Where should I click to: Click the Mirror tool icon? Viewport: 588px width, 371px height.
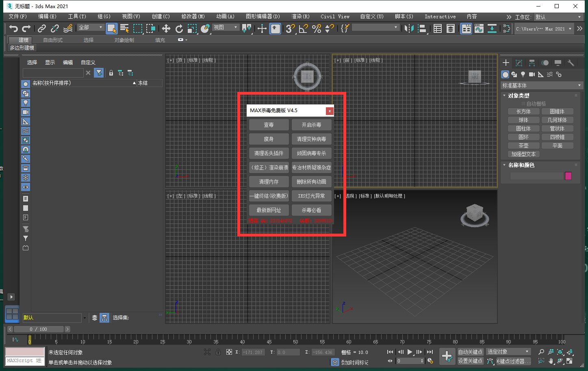(x=409, y=28)
